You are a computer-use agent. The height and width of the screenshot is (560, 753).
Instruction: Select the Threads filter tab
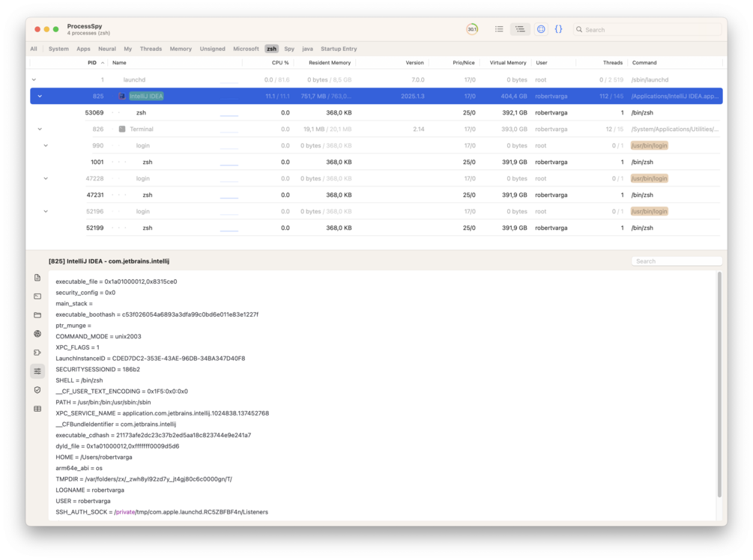point(151,49)
